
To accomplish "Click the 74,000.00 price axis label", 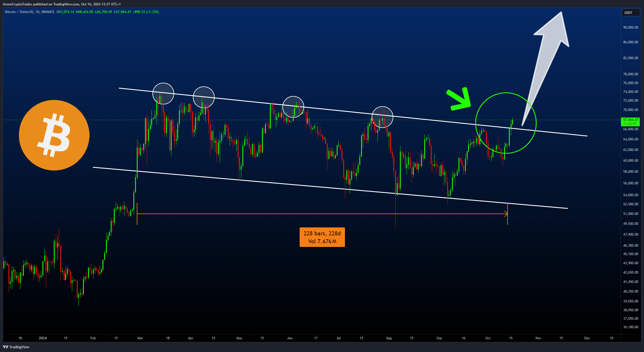I will click(631, 92).
